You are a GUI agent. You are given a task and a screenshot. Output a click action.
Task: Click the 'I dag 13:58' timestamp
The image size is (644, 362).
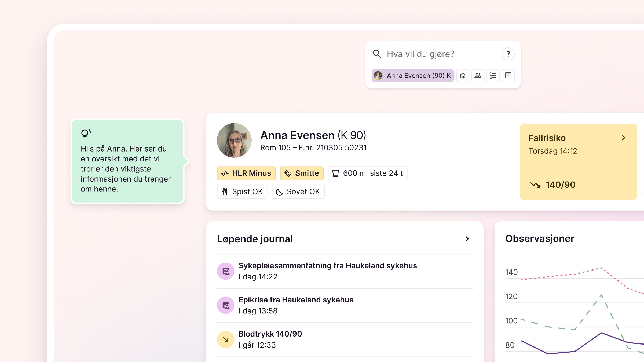coord(258,311)
